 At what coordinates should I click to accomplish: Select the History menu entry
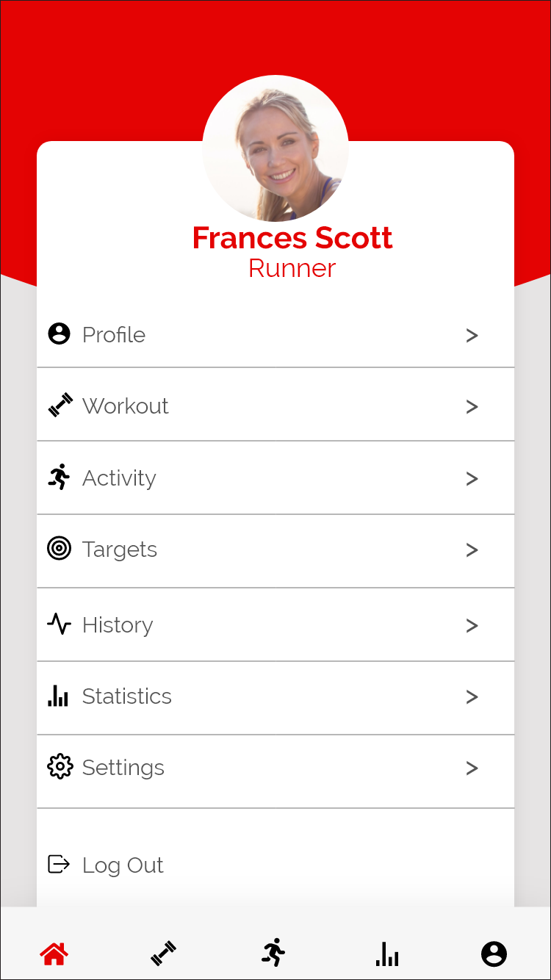click(118, 625)
